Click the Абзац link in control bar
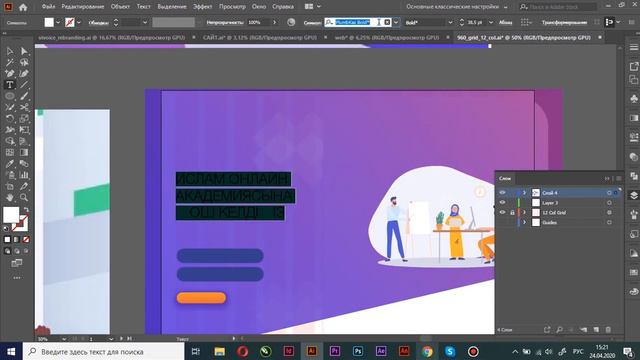Screen dimensions: 640x360 [505, 22]
